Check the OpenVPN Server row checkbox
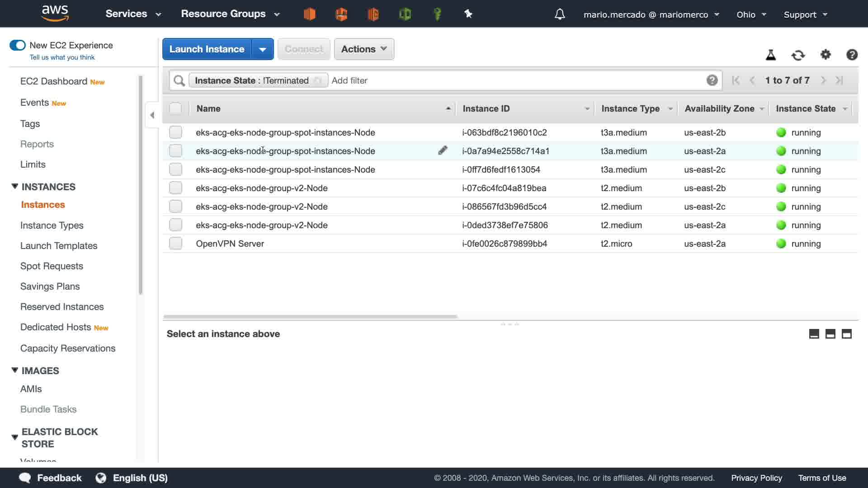The image size is (868, 488). tap(175, 244)
